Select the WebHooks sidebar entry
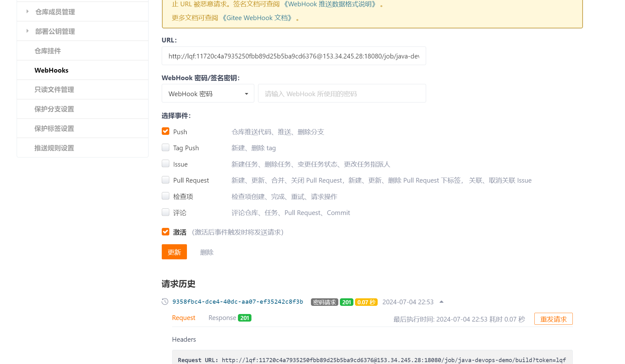The width and height of the screenshot is (625, 364). tap(51, 70)
